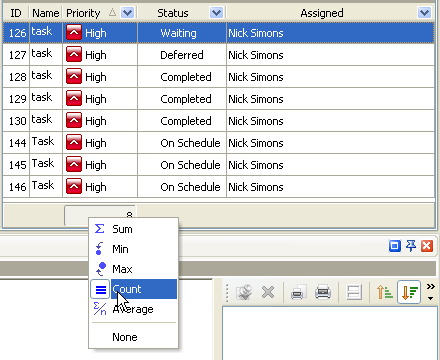Click Nick Simons in row 130

click(x=256, y=121)
